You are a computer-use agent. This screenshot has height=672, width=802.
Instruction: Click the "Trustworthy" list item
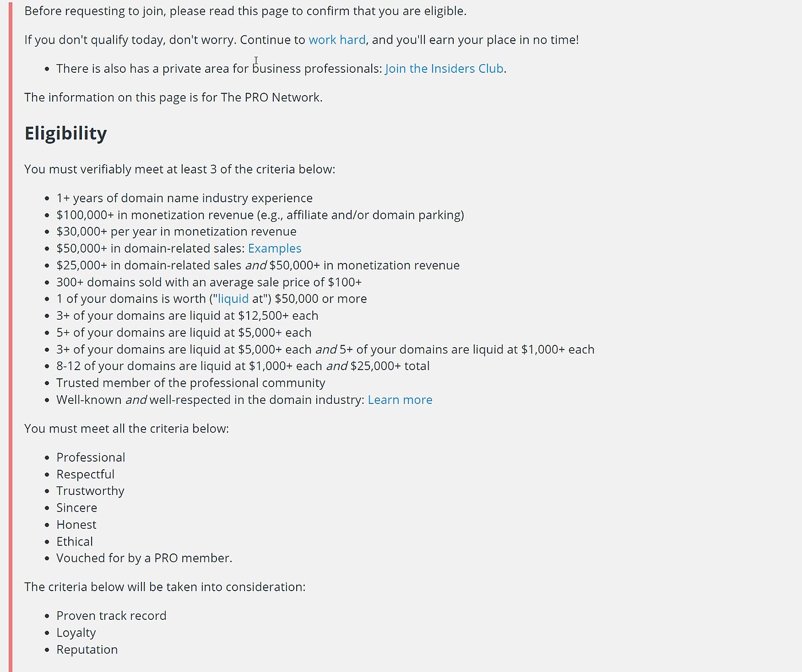[91, 492]
